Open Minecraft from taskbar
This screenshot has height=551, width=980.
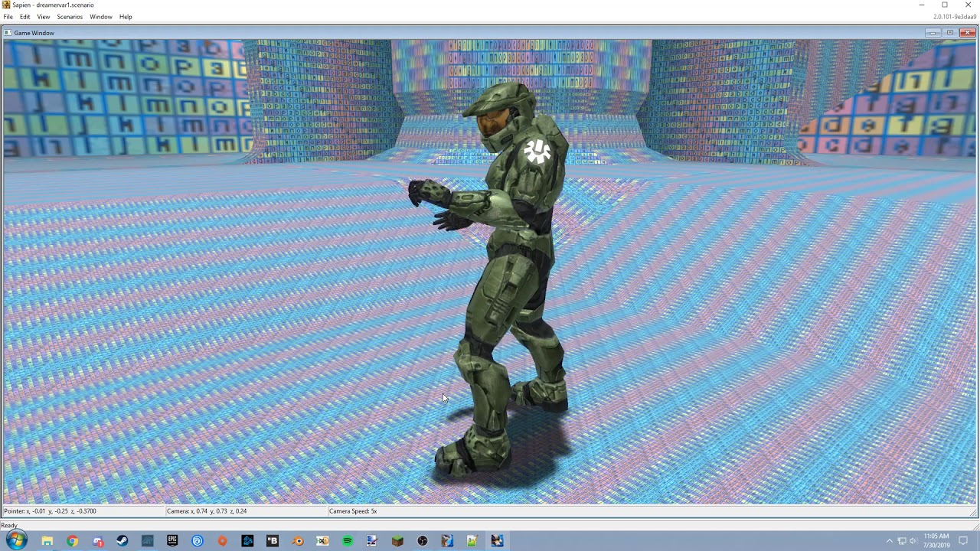click(397, 541)
